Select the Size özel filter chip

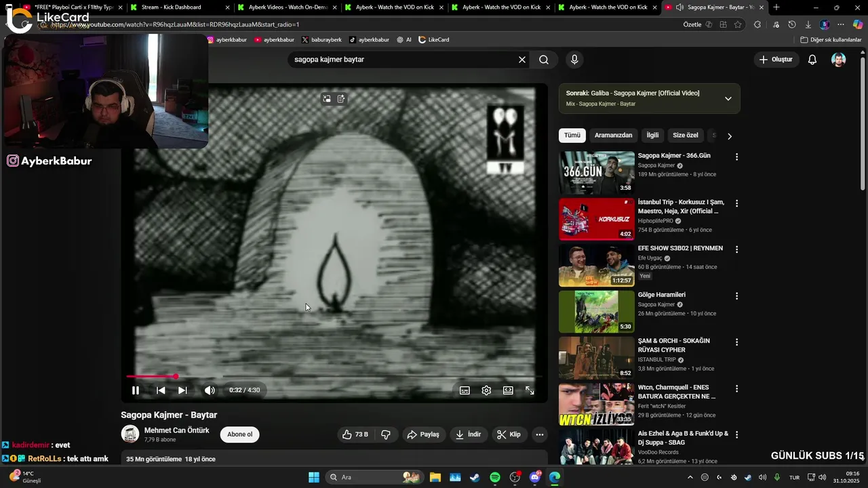[685, 136]
